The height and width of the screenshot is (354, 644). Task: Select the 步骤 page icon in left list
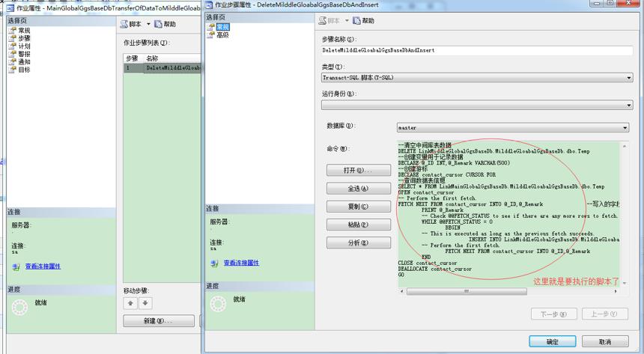pos(12,38)
